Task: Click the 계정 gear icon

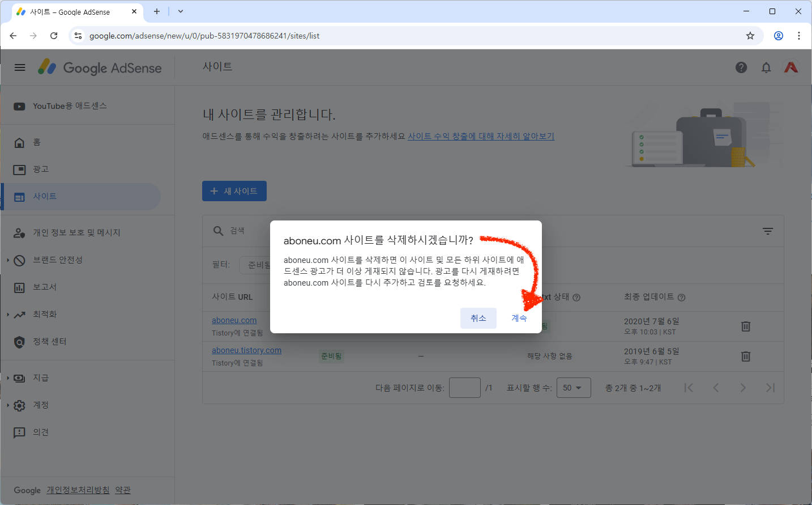Action: point(19,405)
